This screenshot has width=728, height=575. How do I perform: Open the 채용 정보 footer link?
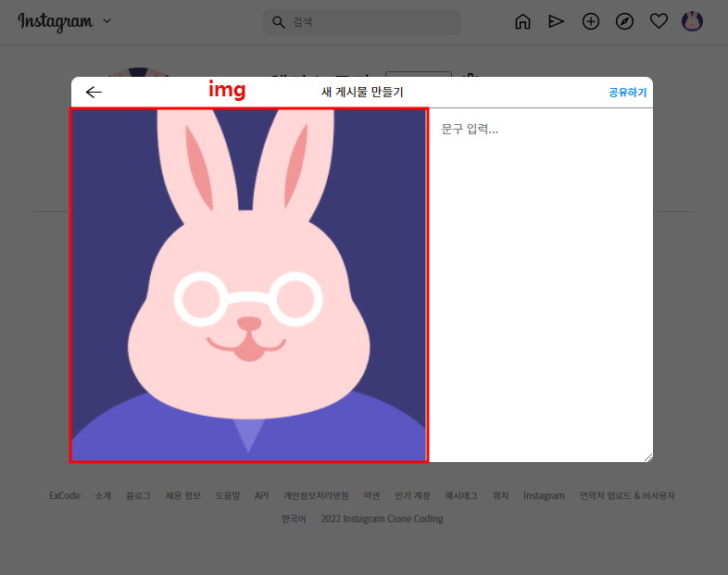183,495
